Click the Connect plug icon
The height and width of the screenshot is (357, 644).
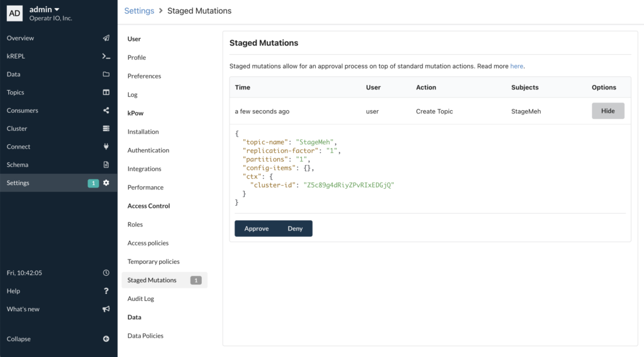(106, 147)
